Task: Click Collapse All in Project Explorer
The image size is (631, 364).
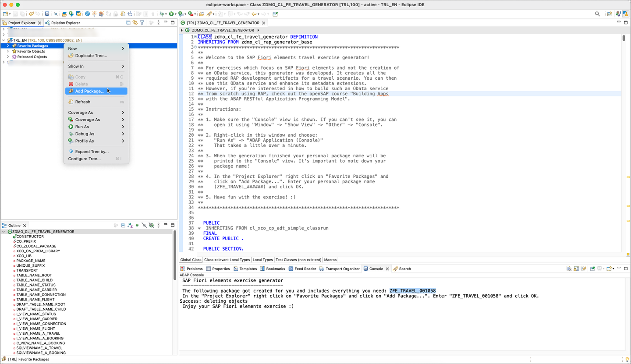Action: [x=128, y=23]
